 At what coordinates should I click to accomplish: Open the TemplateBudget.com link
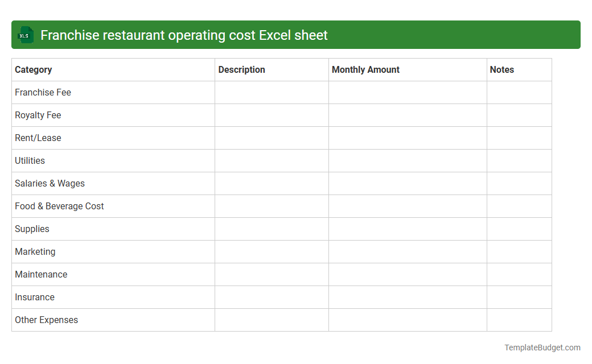click(x=541, y=346)
